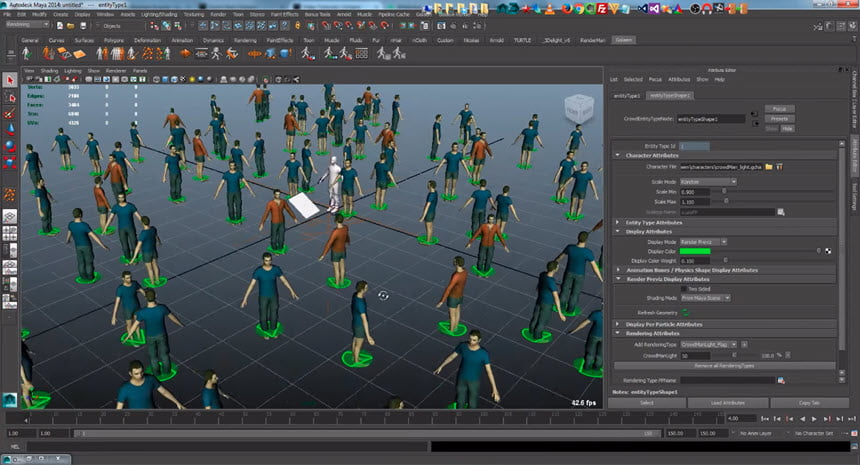Click the icon beside Rendering Type PPName field
The image size is (860, 465).
[x=781, y=380]
